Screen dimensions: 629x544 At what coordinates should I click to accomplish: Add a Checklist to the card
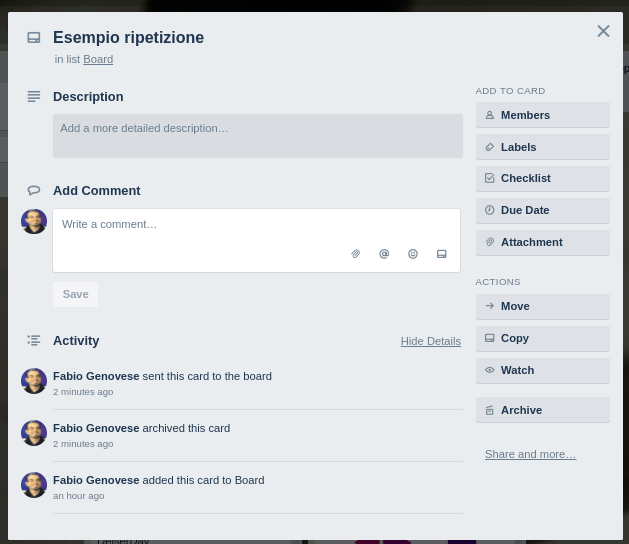(x=542, y=178)
